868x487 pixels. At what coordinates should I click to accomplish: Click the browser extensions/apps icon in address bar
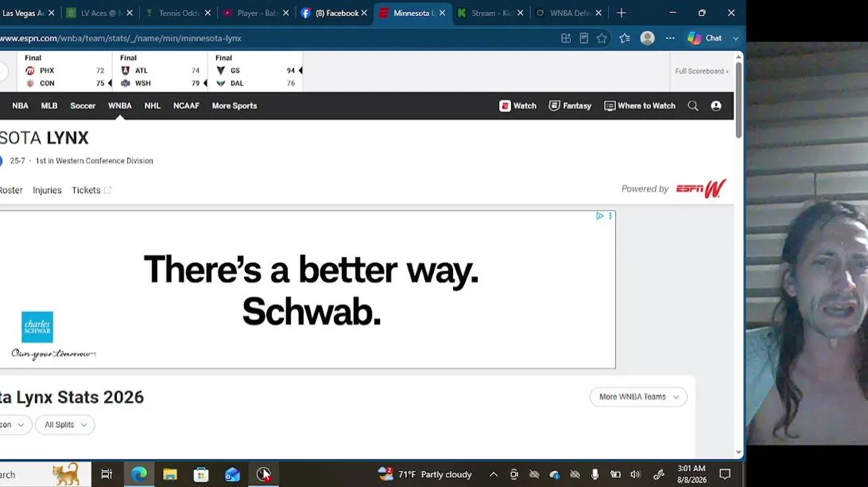[x=566, y=39]
